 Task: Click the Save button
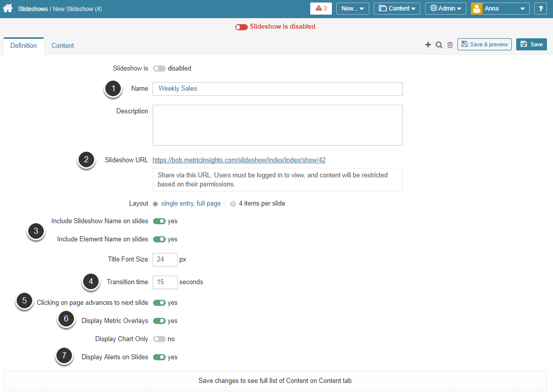(x=531, y=44)
